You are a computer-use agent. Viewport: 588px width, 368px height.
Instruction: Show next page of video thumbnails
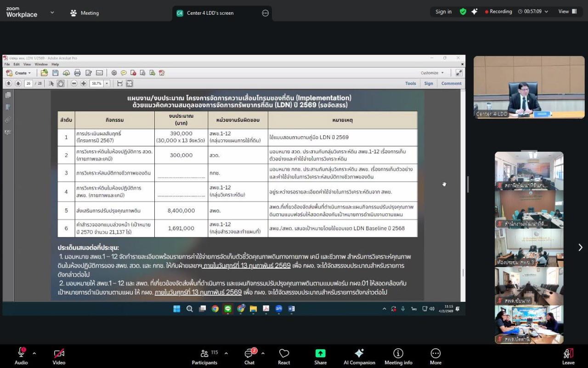[x=580, y=247]
